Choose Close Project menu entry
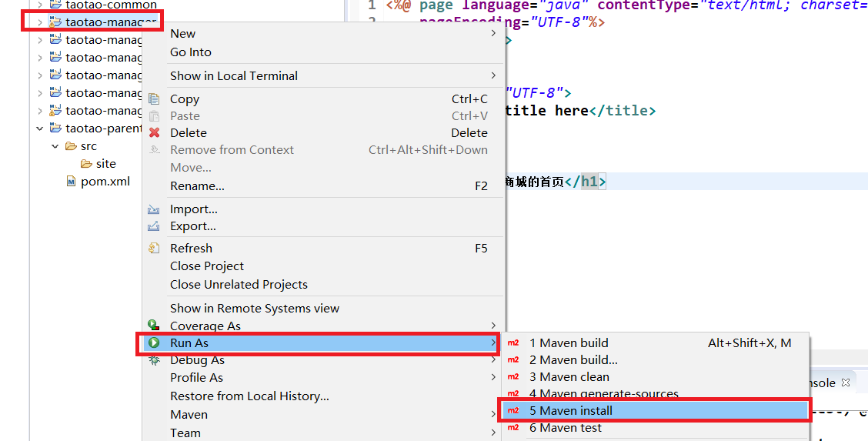This screenshot has height=441, width=868. 207,266
